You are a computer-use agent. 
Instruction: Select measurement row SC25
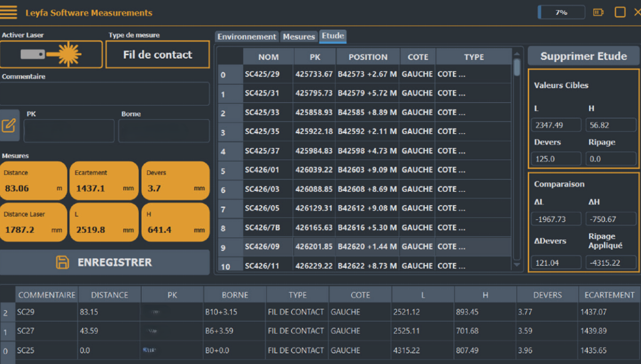pyautogui.click(x=320, y=350)
